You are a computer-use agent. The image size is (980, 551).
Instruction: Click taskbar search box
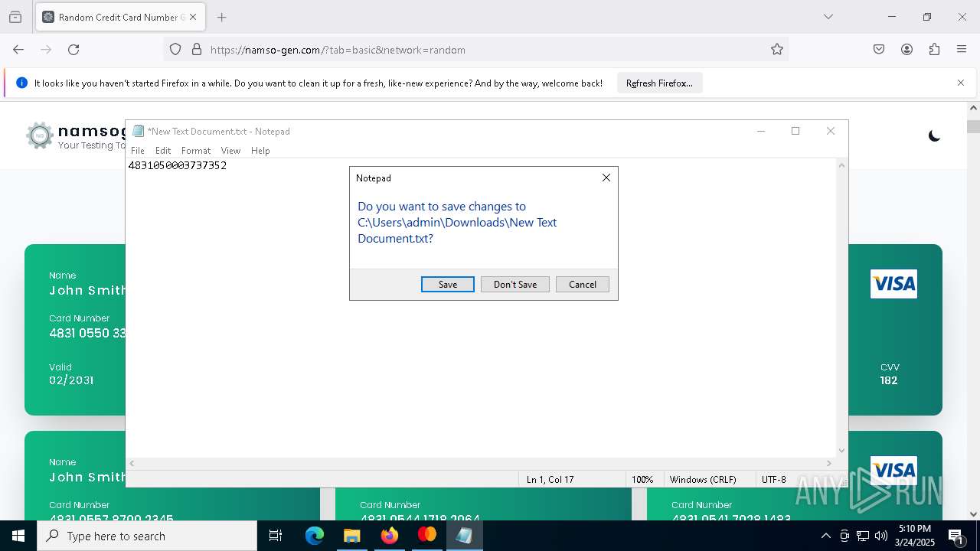[x=147, y=536]
